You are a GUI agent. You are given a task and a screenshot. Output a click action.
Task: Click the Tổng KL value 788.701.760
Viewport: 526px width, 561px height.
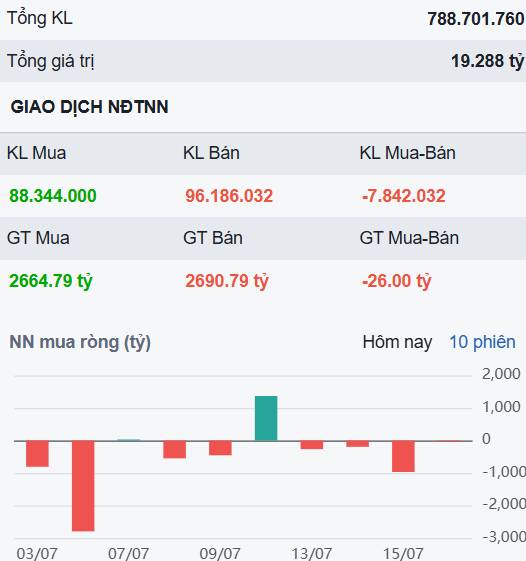point(476,19)
